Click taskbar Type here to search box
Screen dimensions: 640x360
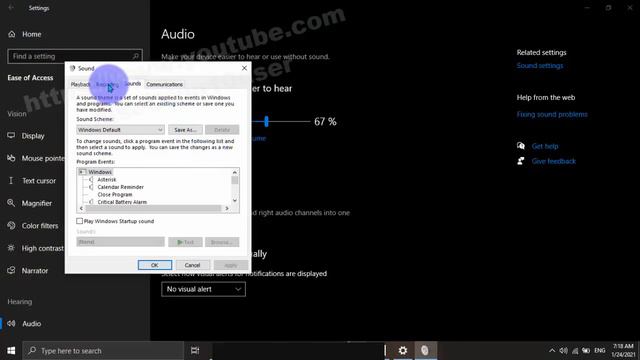coord(103,351)
